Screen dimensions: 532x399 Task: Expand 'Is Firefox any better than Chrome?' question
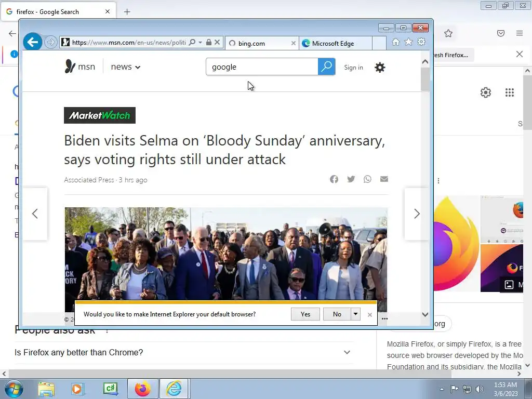(x=182, y=353)
